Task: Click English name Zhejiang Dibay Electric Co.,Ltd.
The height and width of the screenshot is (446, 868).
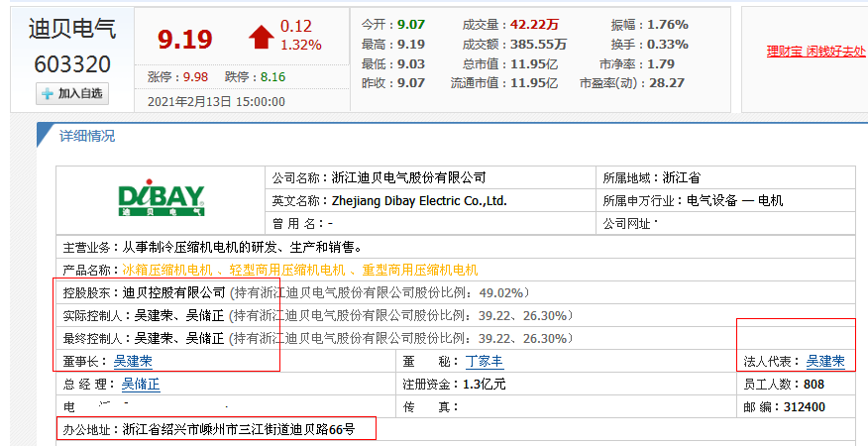Action: point(419,201)
